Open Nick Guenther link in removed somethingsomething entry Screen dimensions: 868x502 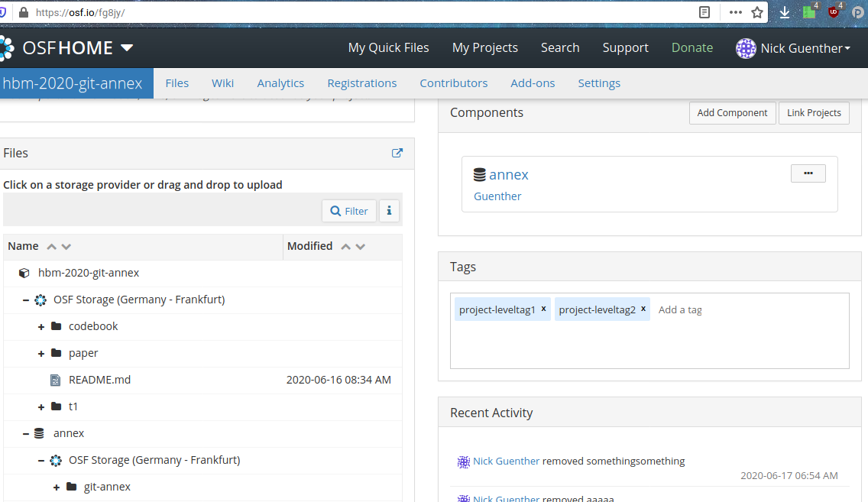506,461
